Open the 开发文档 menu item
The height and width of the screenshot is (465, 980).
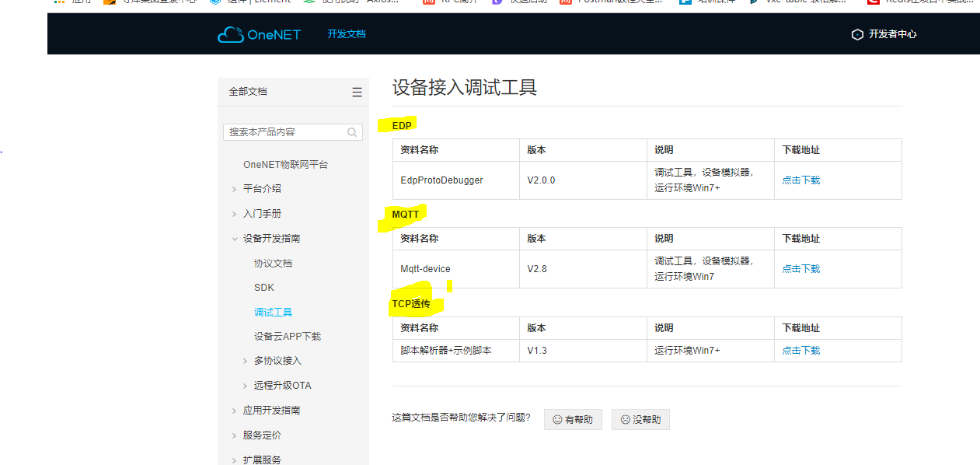click(x=347, y=34)
